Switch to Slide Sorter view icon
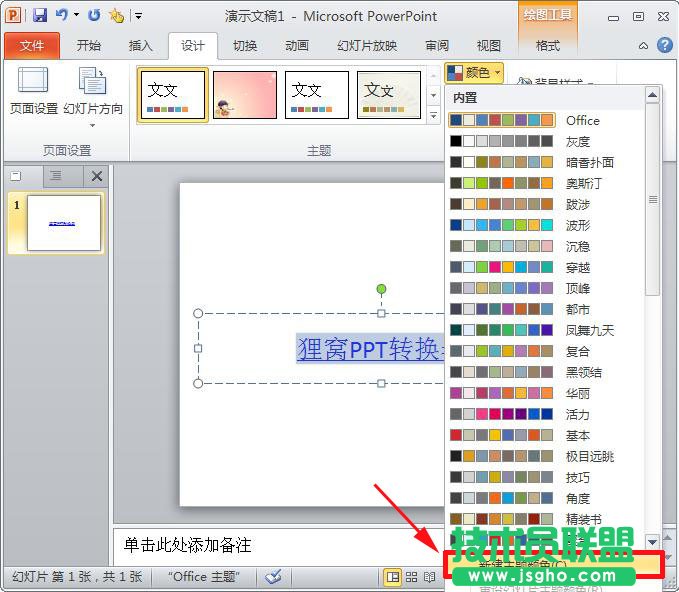 (411, 577)
